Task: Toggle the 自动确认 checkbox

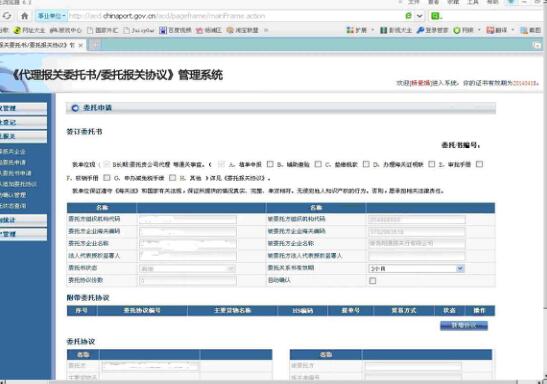Action: (373, 280)
